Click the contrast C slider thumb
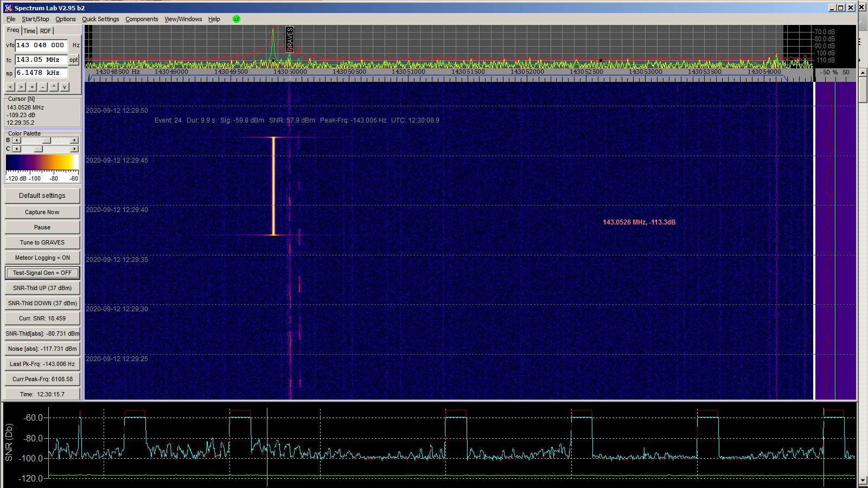Screen dimensions: 868x488 [38, 149]
